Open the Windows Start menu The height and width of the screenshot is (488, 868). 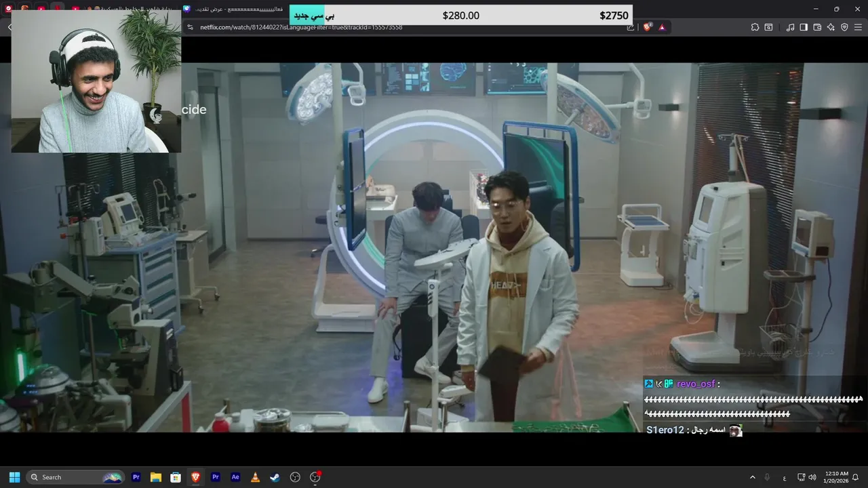(14, 477)
